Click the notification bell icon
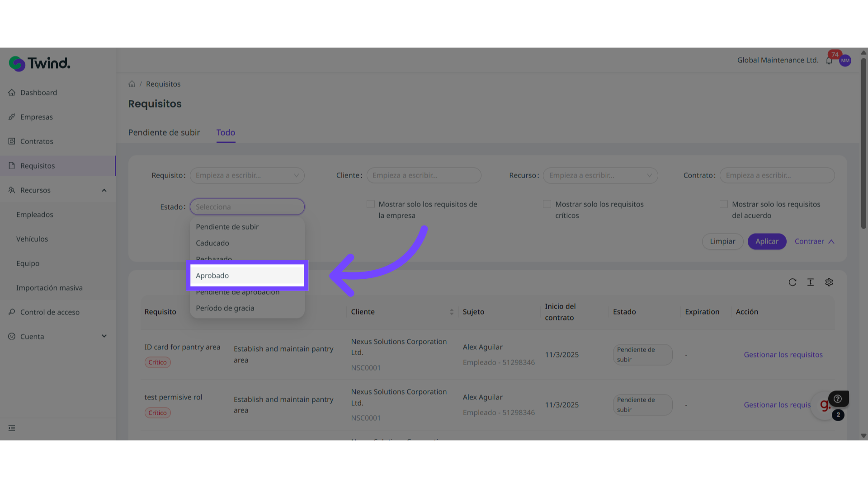 coord(829,61)
